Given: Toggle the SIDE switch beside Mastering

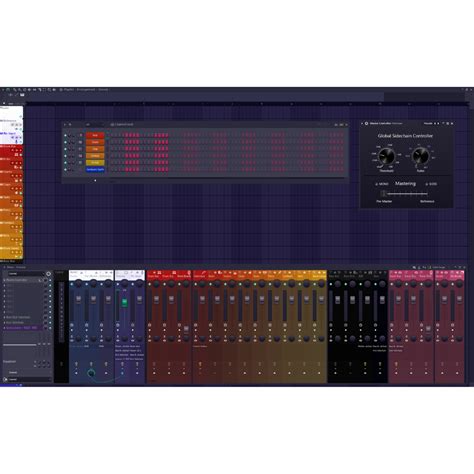Looking at the screenshot, I should (x=431, y=184).
